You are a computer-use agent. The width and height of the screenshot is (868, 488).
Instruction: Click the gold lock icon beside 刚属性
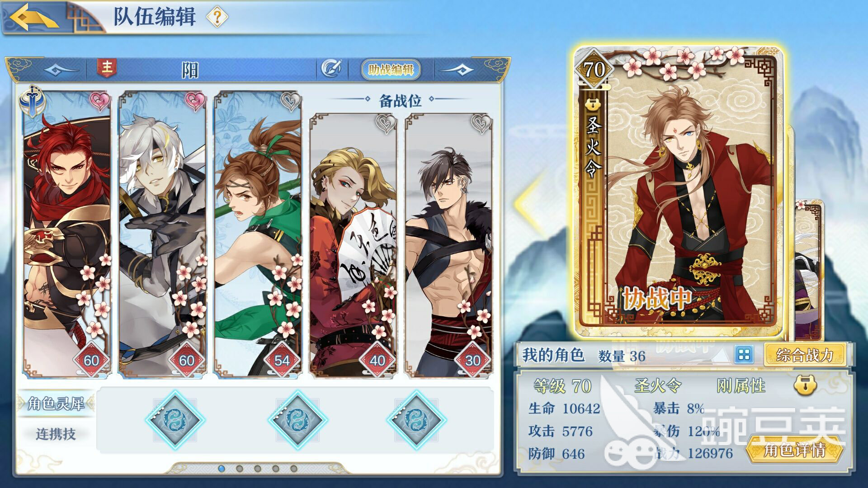tap(805, 385)
